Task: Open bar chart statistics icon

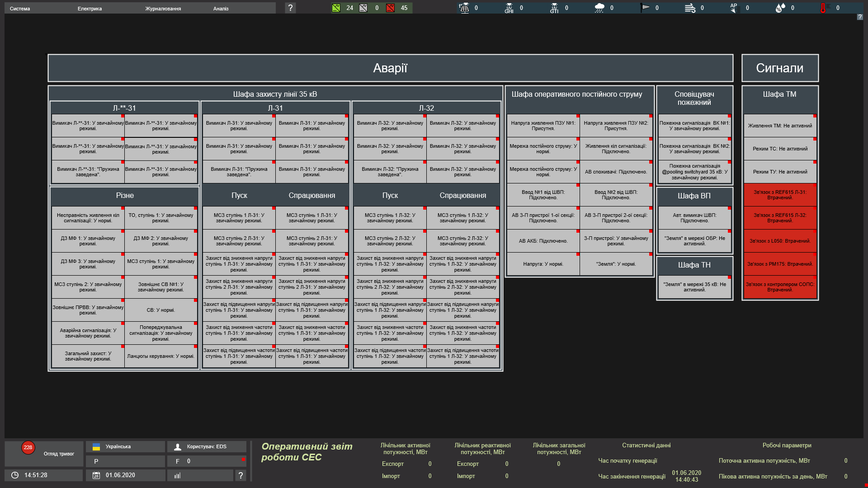Action: click(x=178, y=475)
